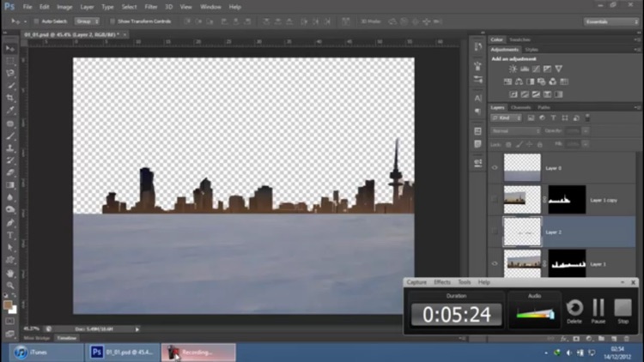The image size is (644, 362).
Task: Open the Essentials workspace dropdown
Action: 611,21
